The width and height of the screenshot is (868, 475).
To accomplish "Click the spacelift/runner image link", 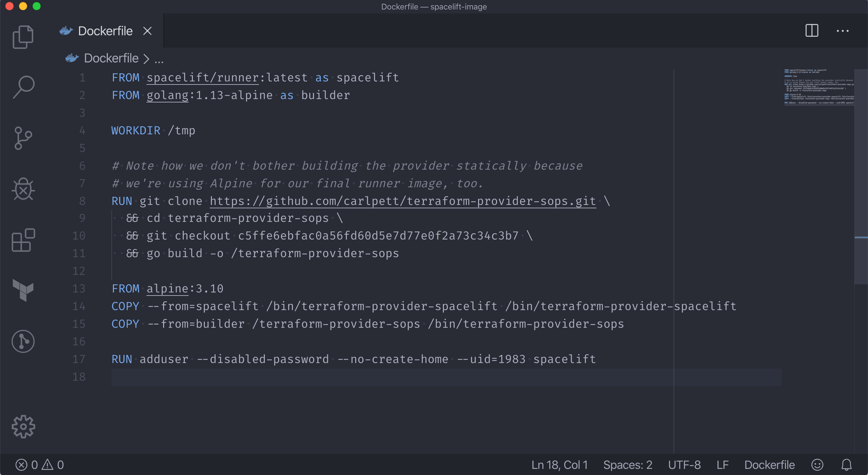I will point(203,78).
